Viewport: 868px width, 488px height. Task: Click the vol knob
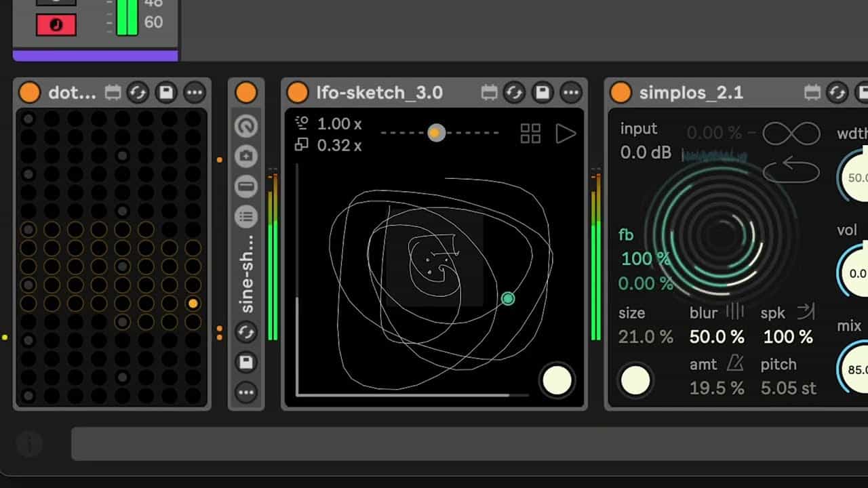pyautogui.click(x=854, y=272)
